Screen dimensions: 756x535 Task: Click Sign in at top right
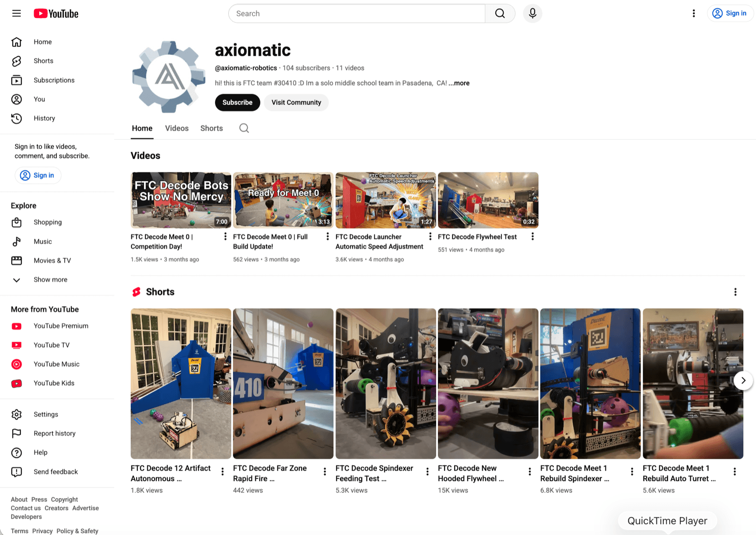click(730, 13)
